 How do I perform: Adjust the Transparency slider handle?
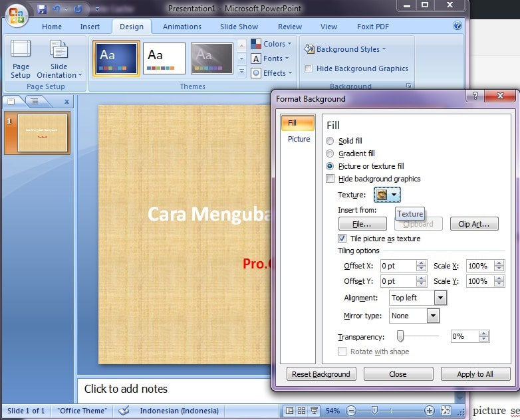(400, 336)
